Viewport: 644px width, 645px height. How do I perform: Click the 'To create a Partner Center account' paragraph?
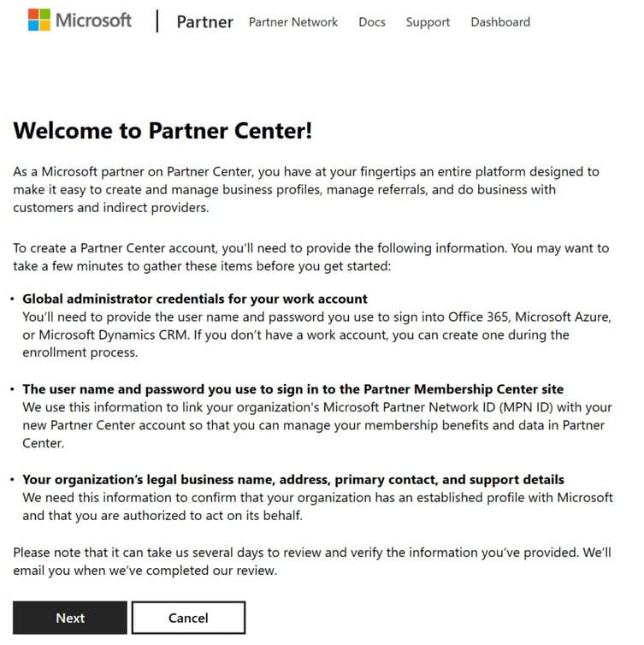tap(311, 257)
